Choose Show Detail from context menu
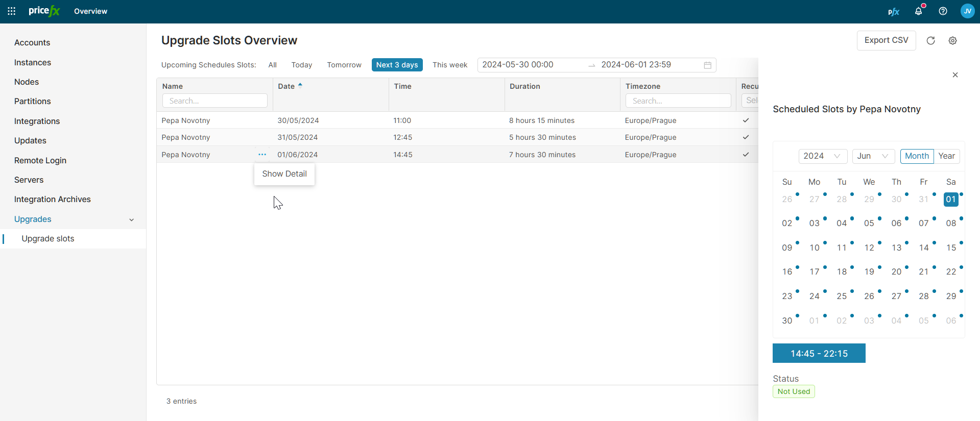980x421 pixels. tap(284, 174)
